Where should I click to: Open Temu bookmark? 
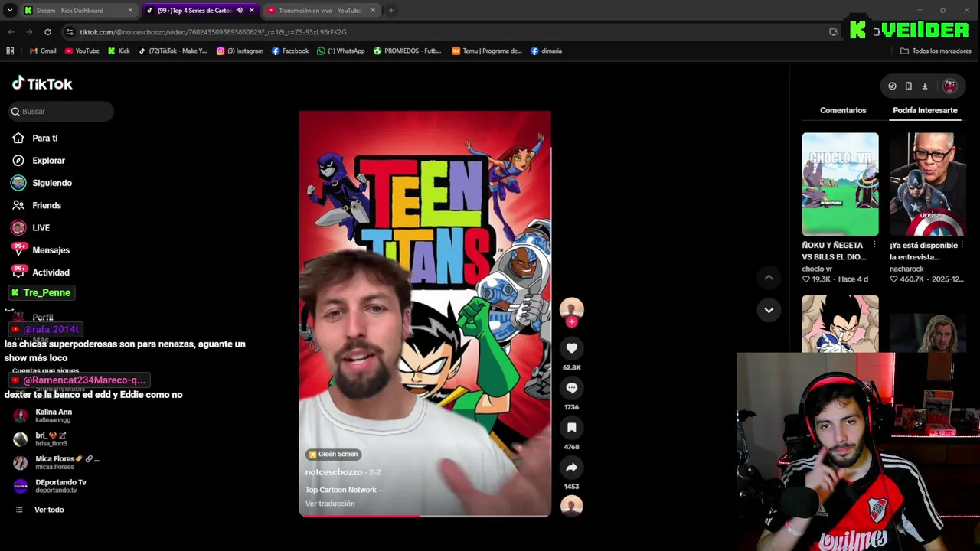(x=487, y=51)
